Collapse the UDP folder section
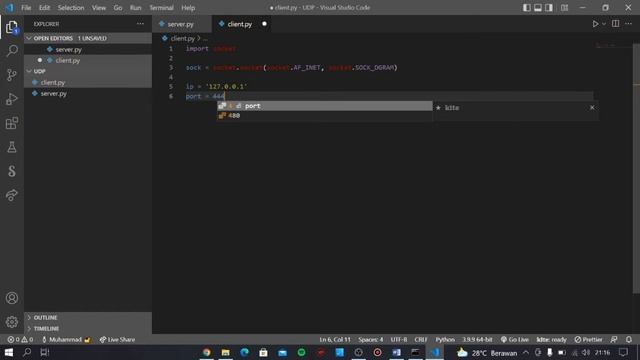This screenshot has height=360, width=640. pyautogui.click(x=88, y=71)
